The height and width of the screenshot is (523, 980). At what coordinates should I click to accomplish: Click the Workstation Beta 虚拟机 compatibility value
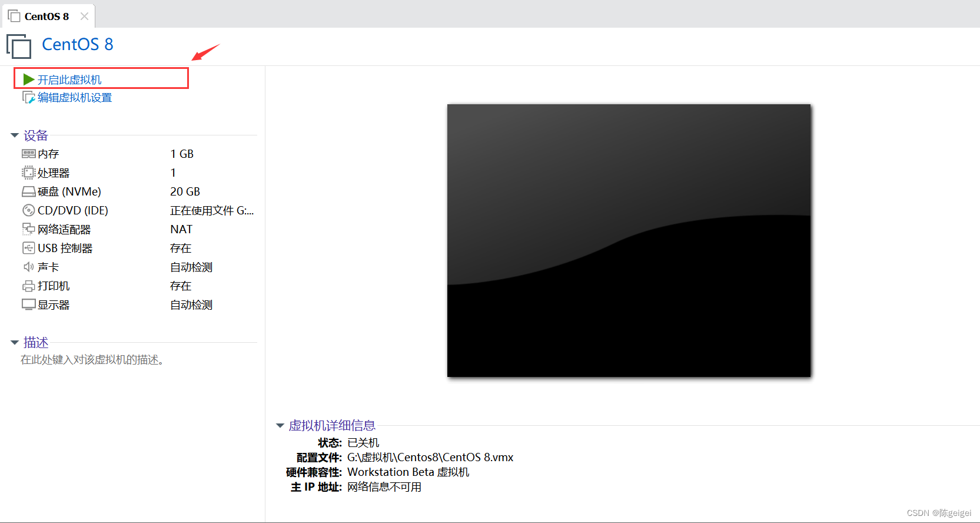coord(408,472)
